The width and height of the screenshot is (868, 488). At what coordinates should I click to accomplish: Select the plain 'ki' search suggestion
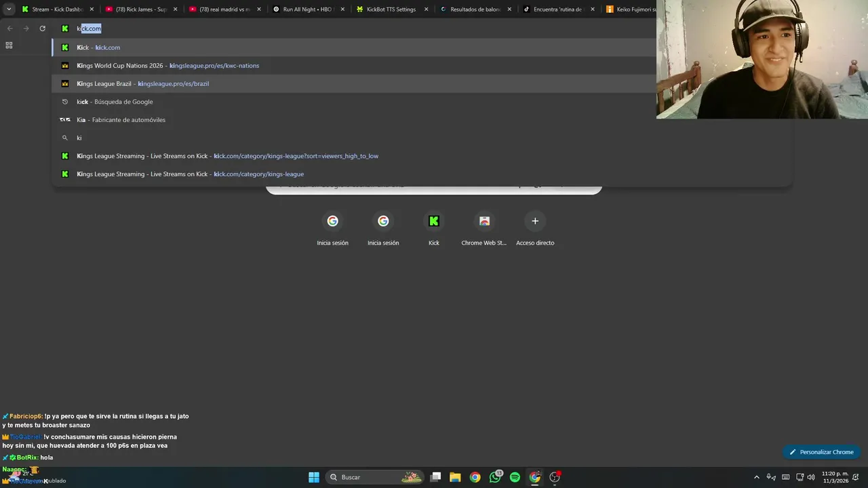[422, 138]
